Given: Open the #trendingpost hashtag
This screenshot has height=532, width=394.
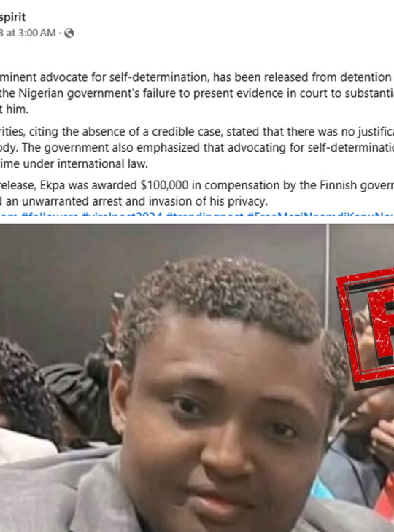Looking at the screenshot, I should (x=205, y=215).
